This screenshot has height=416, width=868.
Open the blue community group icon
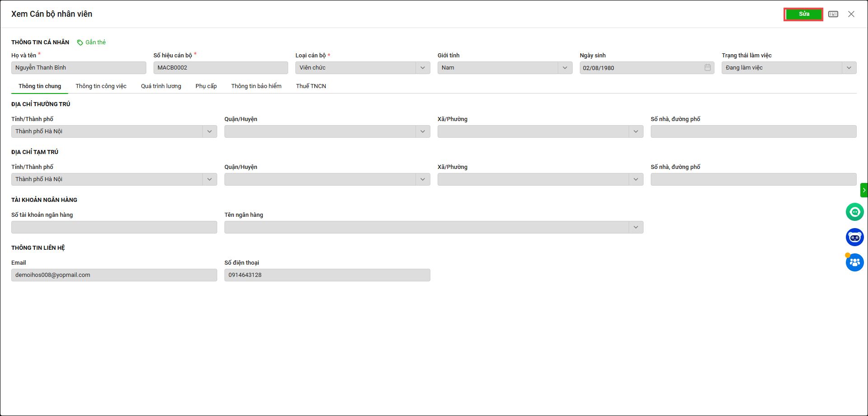point(855,262)
